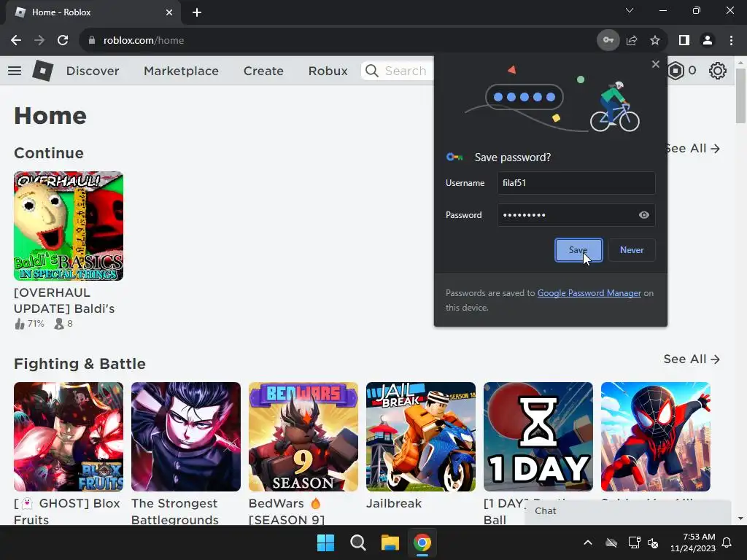Open the Create menu item

(263, 71)
